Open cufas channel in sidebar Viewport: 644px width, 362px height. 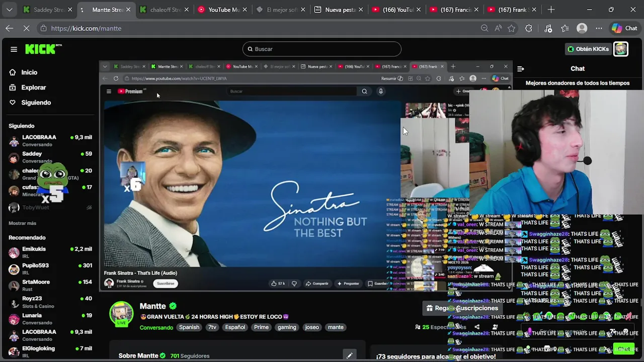point(50,191)
